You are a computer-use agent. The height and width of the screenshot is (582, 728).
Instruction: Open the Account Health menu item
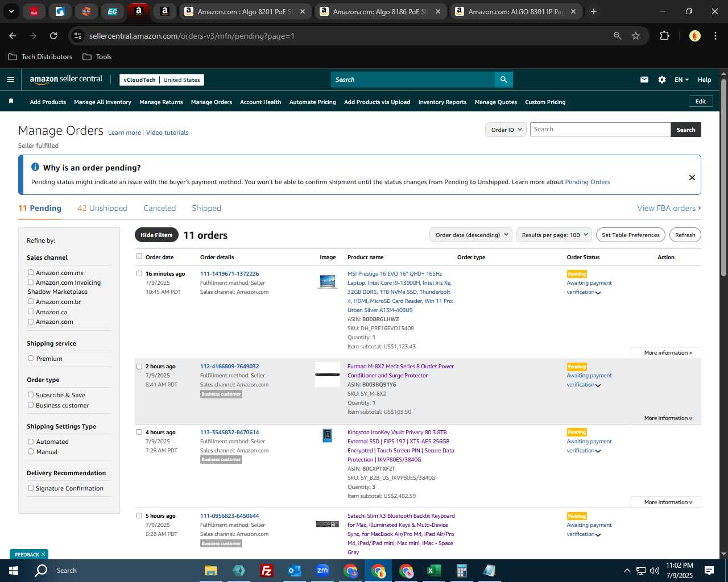tap(260, 102)
